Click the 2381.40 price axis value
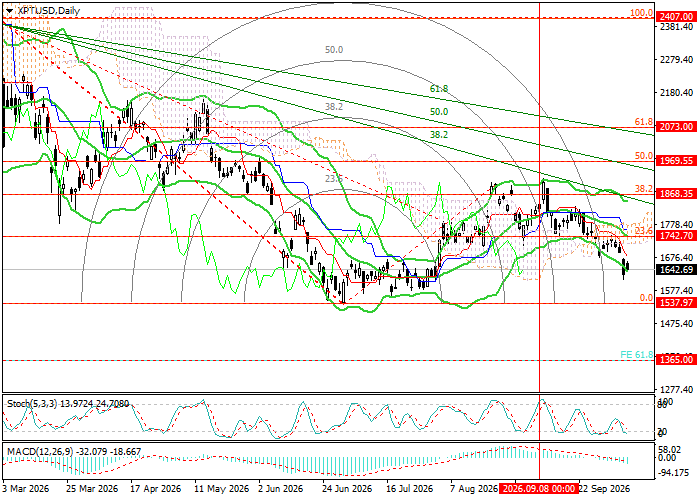Viewport: 700px width, 500px height. [x=677, y=27]
